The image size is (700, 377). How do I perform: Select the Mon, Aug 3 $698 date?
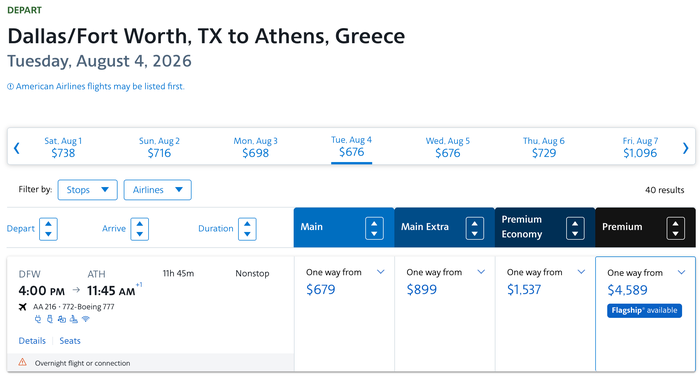click(255, 147)
